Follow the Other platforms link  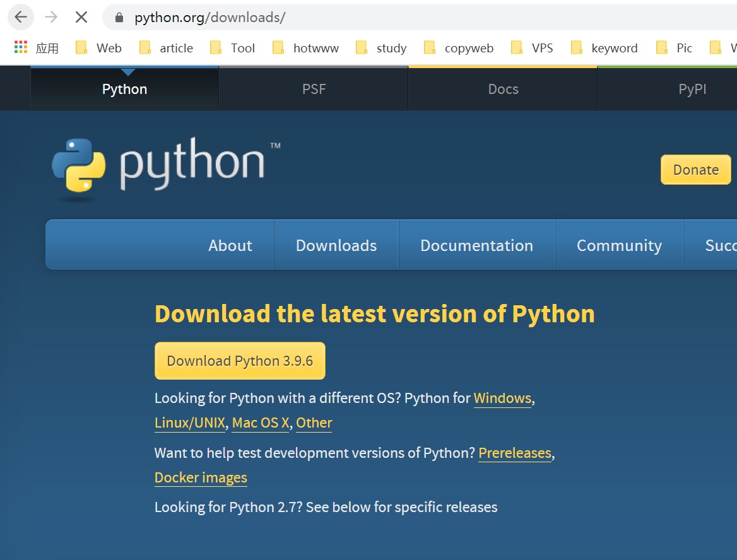click(x=314, y=423)
